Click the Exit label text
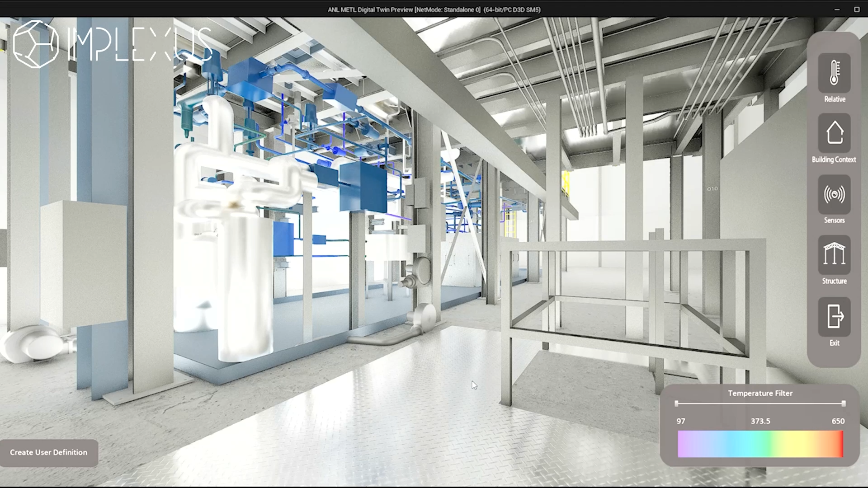The height and width of the screenshot is (488, 868). (x=835, y=343)
